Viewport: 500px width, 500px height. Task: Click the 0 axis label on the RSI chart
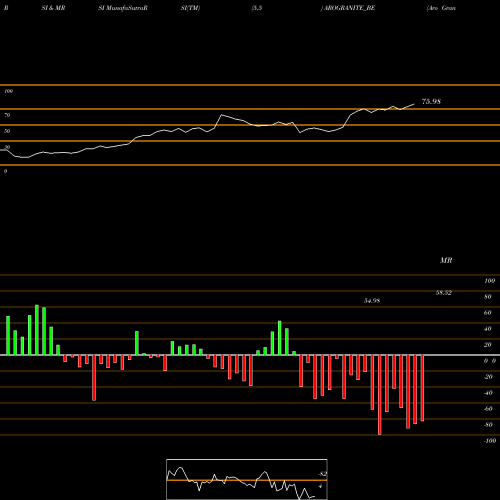point(5,171)
